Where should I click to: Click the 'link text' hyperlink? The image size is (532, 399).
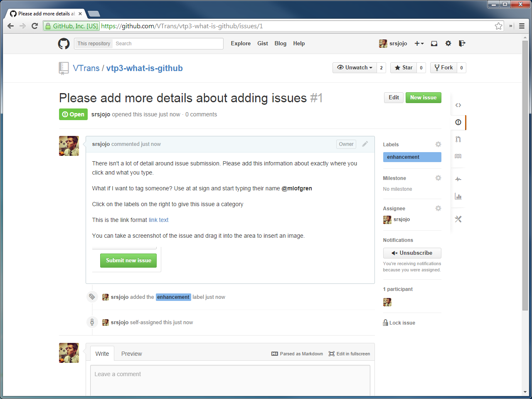click(159, 220)
